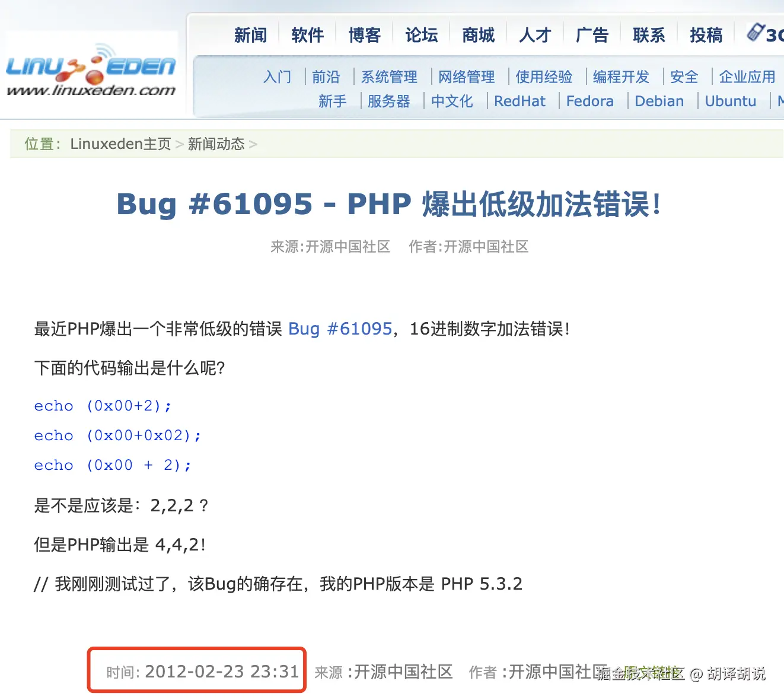Open the 新手 sub-category link

pyautogui.click(x=332, y=101)
